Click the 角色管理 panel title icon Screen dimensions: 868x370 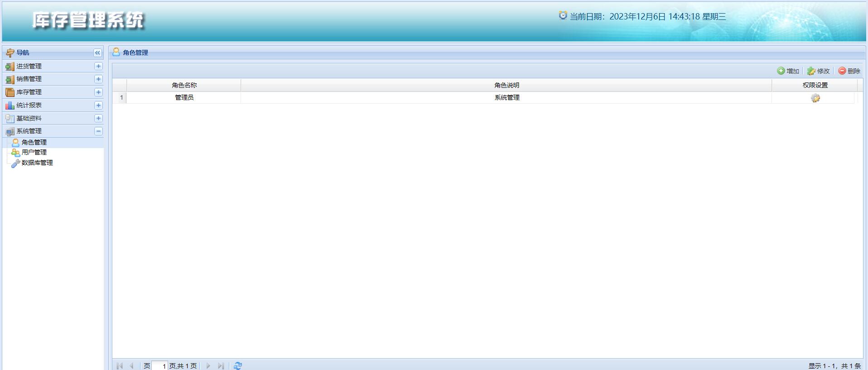[x=116, y=52]
